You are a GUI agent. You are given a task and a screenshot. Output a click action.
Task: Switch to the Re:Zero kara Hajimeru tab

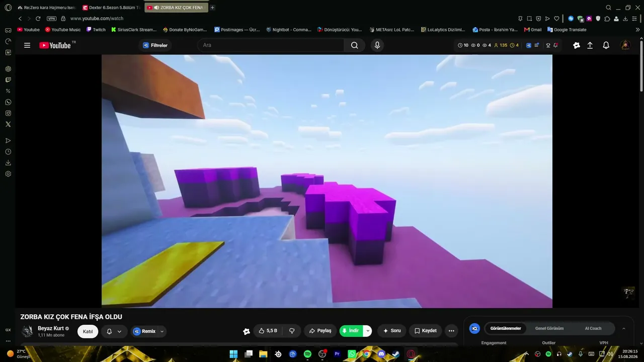(47, 8)
